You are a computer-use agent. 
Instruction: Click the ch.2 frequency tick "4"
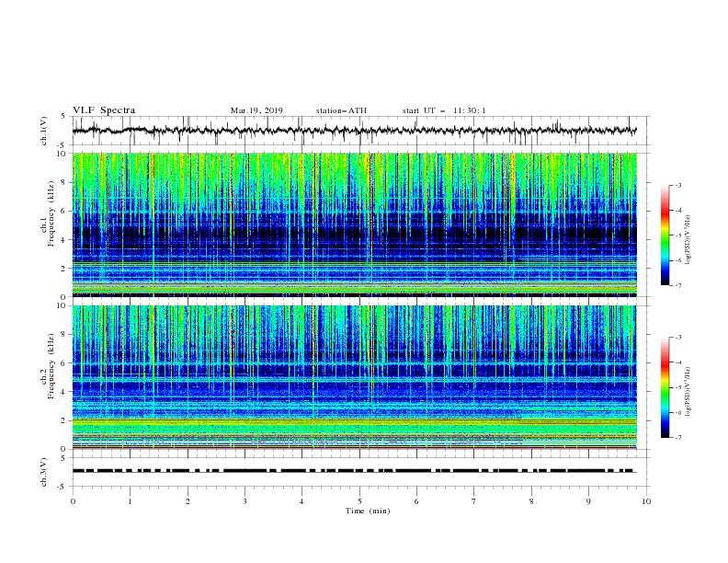pos(64,392)
